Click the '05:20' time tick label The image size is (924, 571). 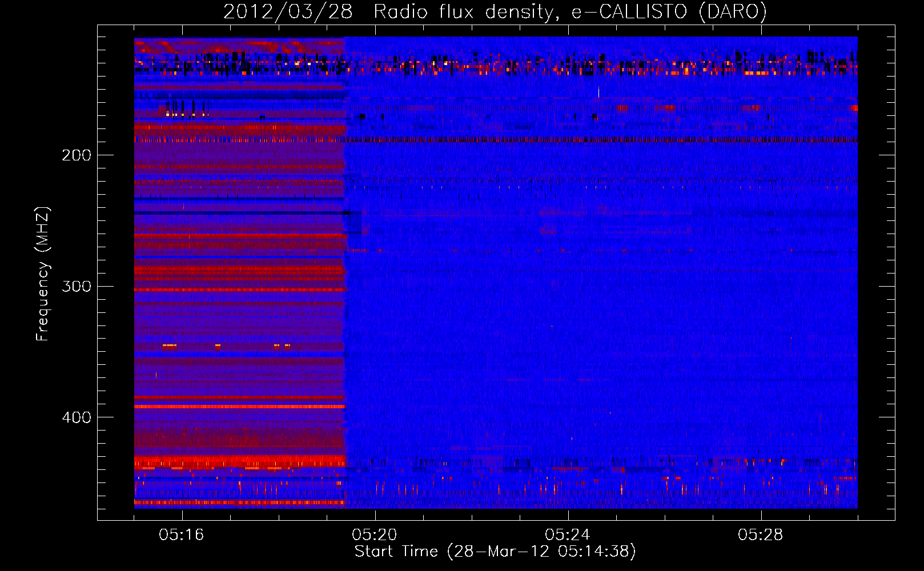(x=375, y=535)
